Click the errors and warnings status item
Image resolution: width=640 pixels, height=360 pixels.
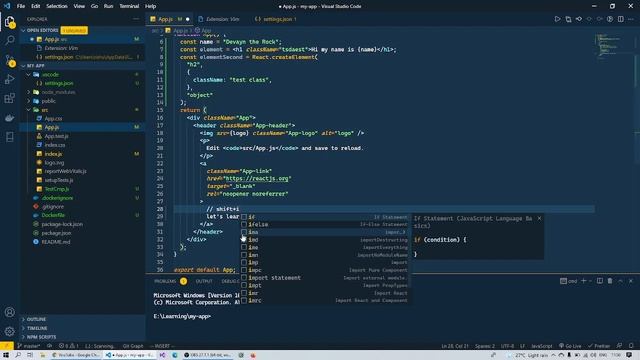click(x=68, y=346)
